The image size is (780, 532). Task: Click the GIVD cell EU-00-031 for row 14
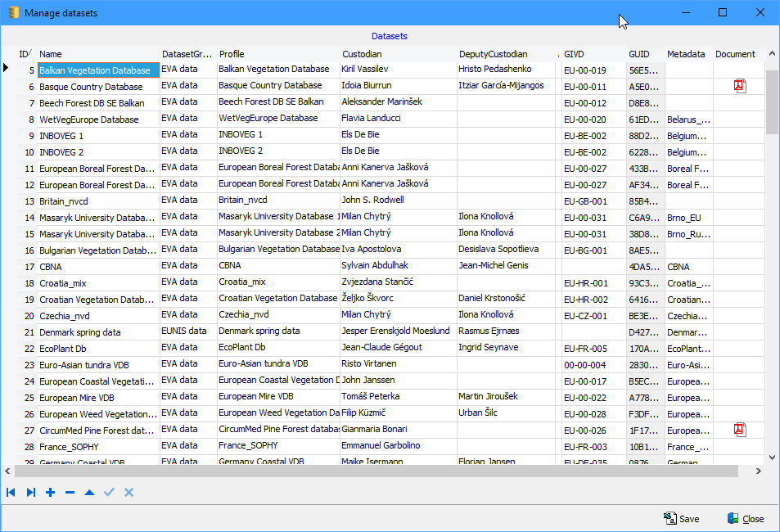[584, 217]
